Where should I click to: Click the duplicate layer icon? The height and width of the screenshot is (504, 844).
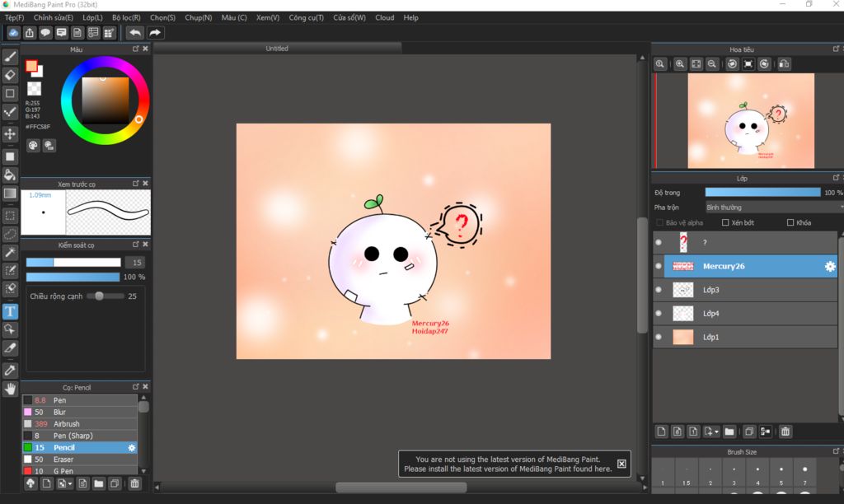coord(749,432)
